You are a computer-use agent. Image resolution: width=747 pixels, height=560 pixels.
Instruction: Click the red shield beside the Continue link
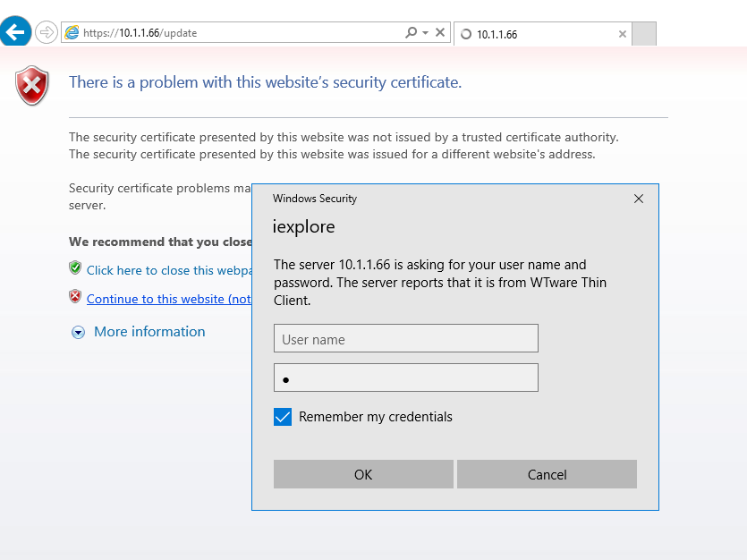pos(75,296)
